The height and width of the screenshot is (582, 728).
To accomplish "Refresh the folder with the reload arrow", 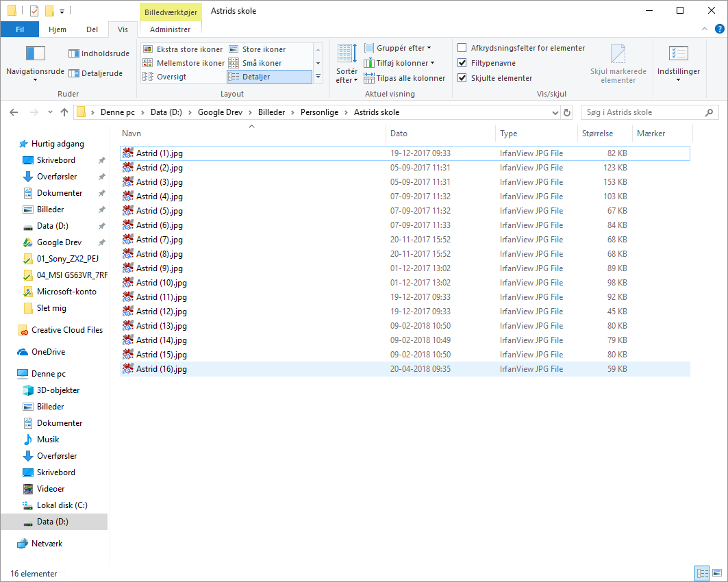I will tap(568, 112).
